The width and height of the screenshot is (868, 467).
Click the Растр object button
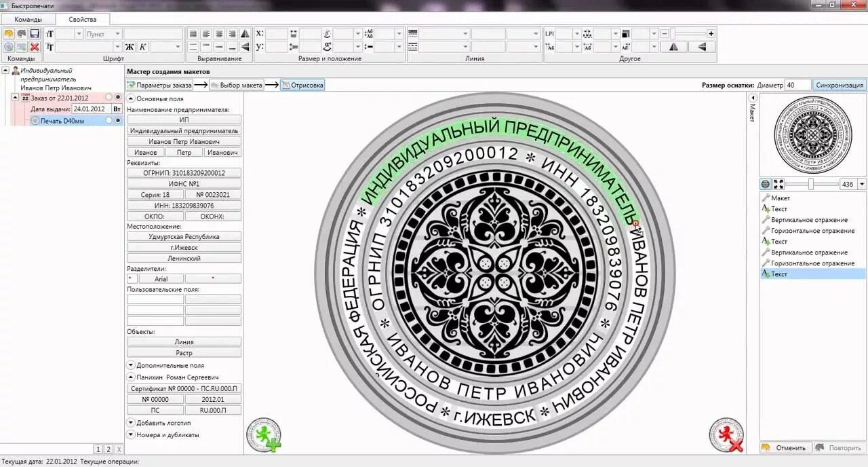point(184,353)
